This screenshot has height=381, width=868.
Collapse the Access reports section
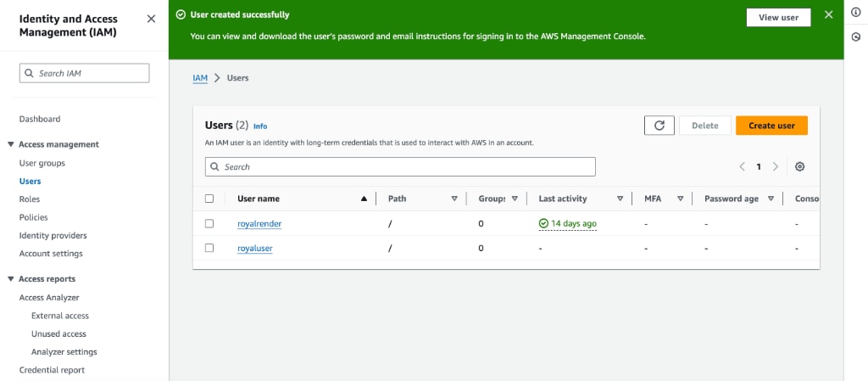(x=10, y=279)
